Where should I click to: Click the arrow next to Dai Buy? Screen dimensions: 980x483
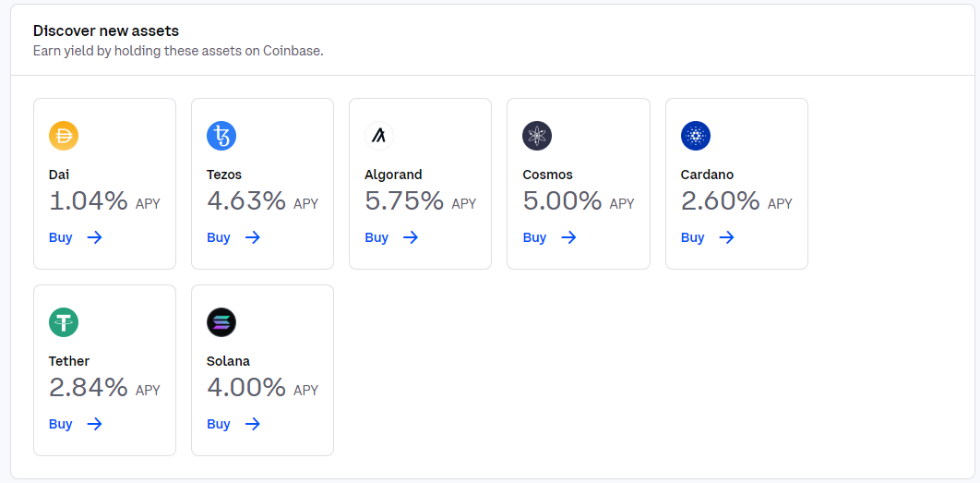(94, 237)
